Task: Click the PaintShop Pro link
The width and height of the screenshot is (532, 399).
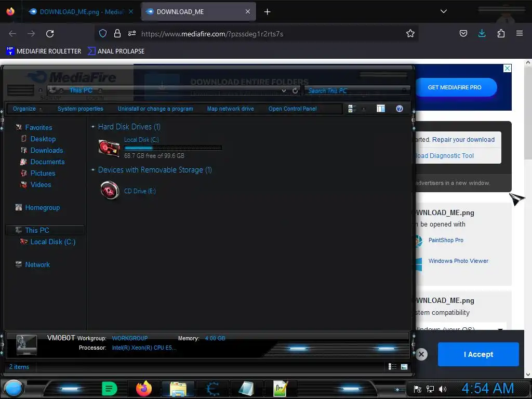Action: [446, 240]
